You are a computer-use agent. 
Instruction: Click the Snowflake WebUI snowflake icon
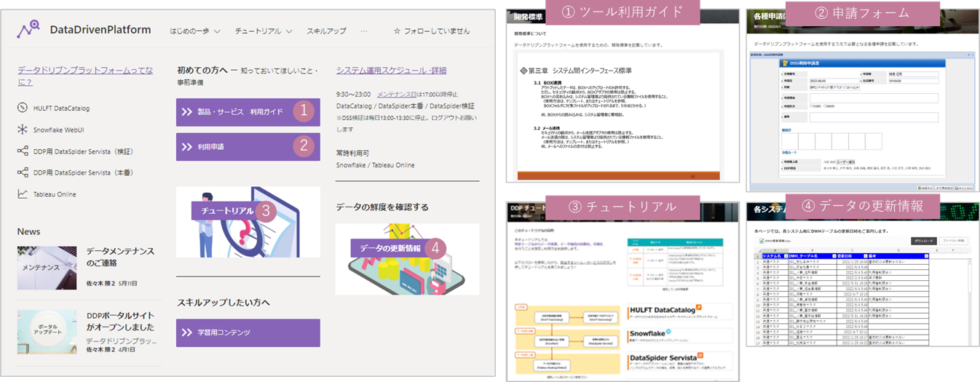(22, 130)
